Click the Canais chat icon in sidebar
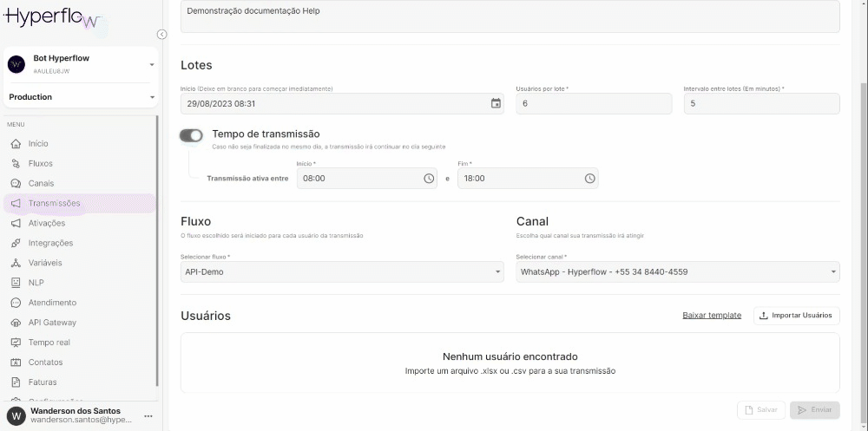The width and height of the screenshot is (868, 431). point(16,184)
